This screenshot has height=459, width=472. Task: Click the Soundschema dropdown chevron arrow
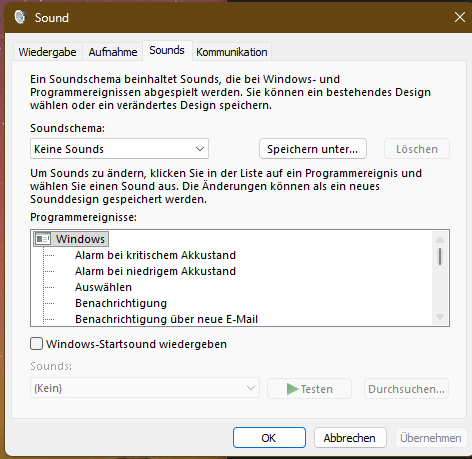pos(200,149)
